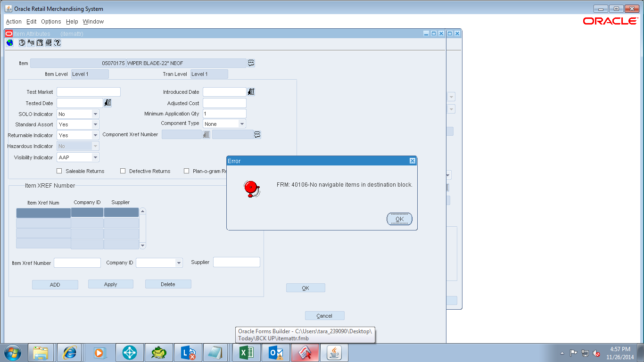Expand Returnable Indicator dropdown
This screenshot has width=644, height=362.
point(95,135)
